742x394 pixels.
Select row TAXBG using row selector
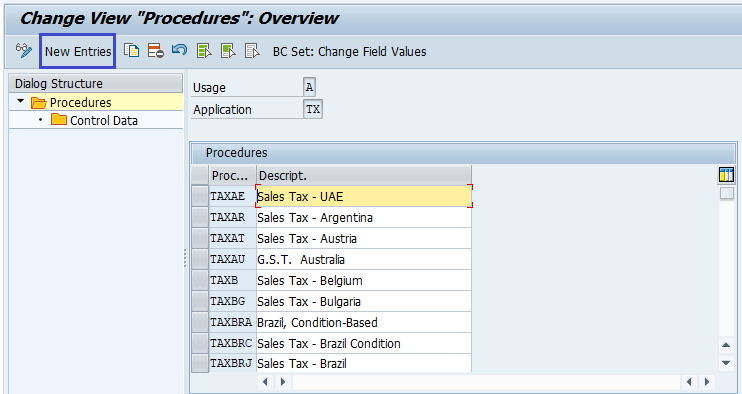click(x=200, y=301)
